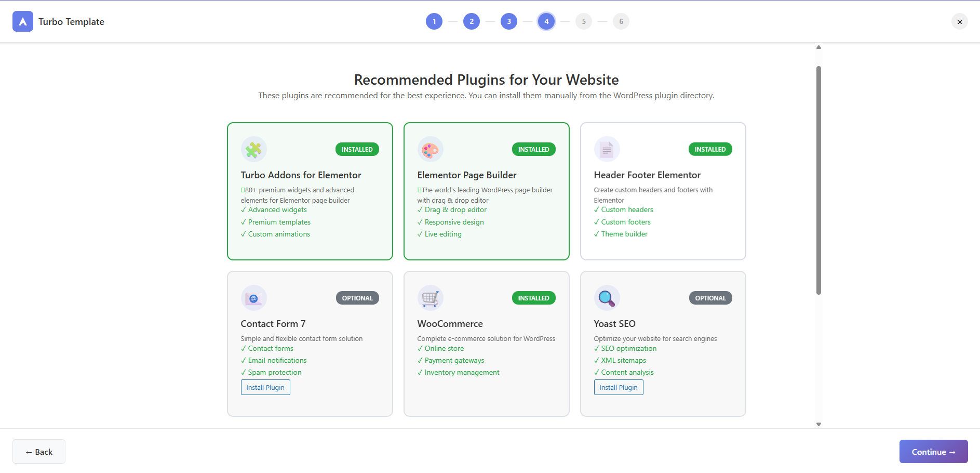The width and height of the screenshot is (980, 473).
Task: Click the Content analysis feature
Action: pyautogui.click(x=624, y=372)
